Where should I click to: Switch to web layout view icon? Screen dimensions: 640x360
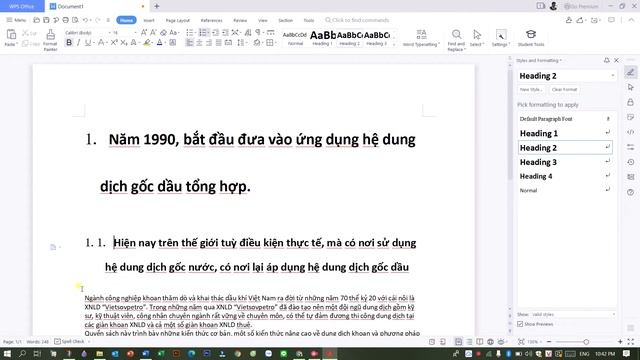490,341
